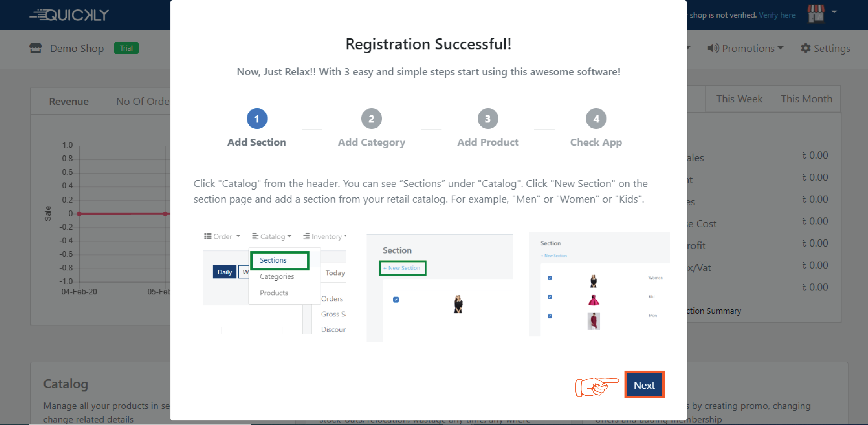Select step 3 Add Product circle
Screen dimensions: 868x425
click(x=488, y=119)
